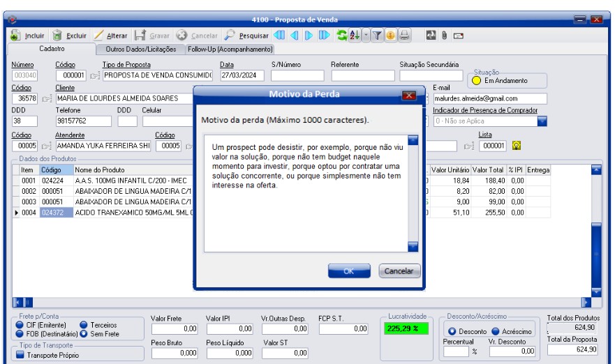Go to the last record arrow

point(325,36)
